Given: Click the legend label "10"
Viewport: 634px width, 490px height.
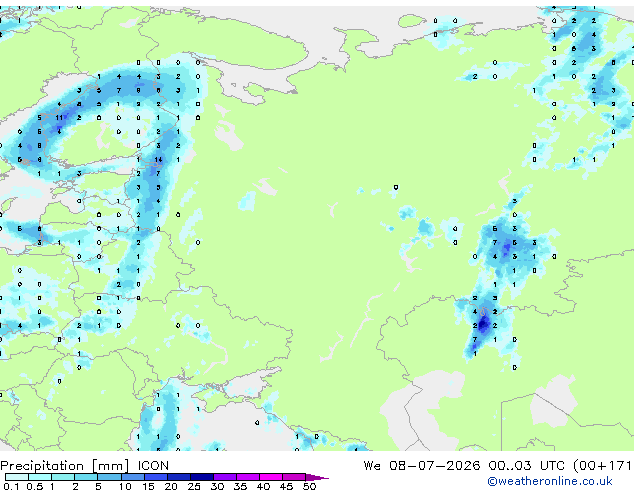Looking at the screenshot, I should pos(125,486).
